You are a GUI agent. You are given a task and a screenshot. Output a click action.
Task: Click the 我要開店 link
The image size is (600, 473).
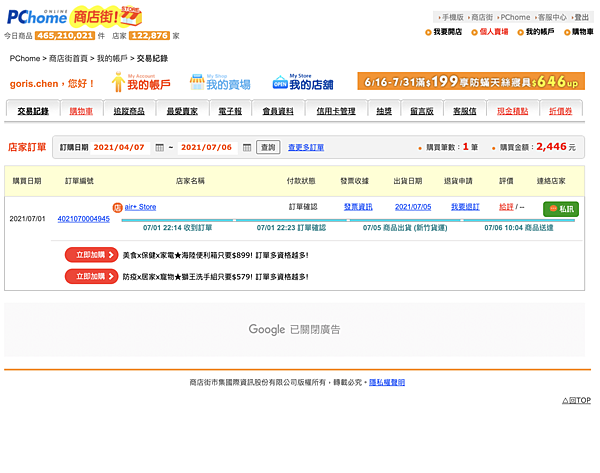pyautogui.click(x=447, y=32)
